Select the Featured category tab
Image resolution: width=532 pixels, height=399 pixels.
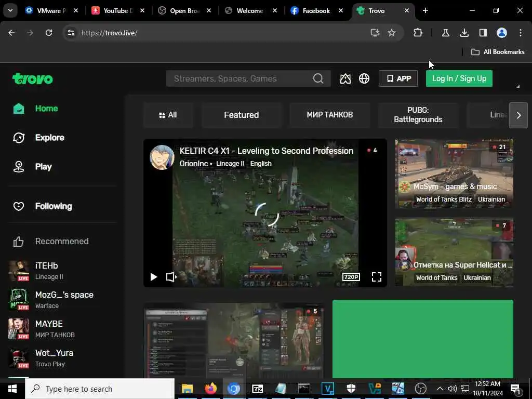[x=241, y=115]
